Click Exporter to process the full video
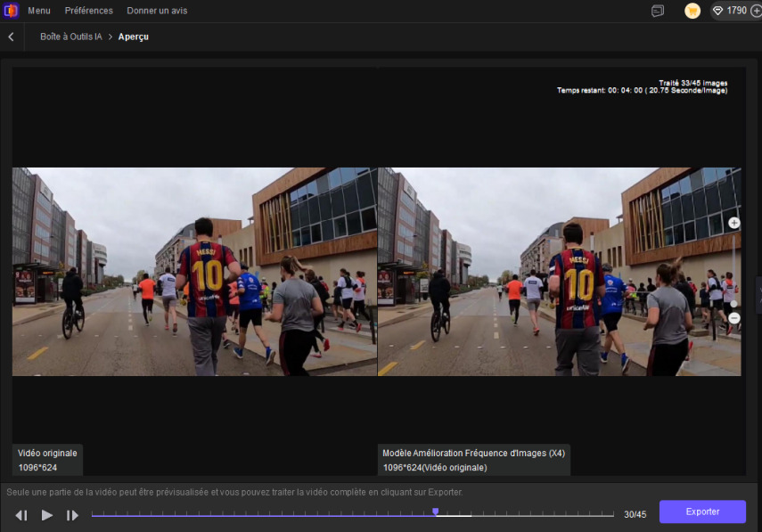 [702, 512]
